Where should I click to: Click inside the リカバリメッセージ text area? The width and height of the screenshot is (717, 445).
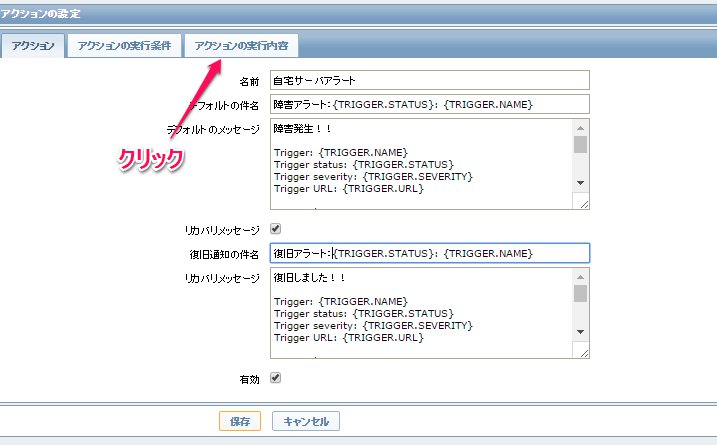tap(420, 312)
